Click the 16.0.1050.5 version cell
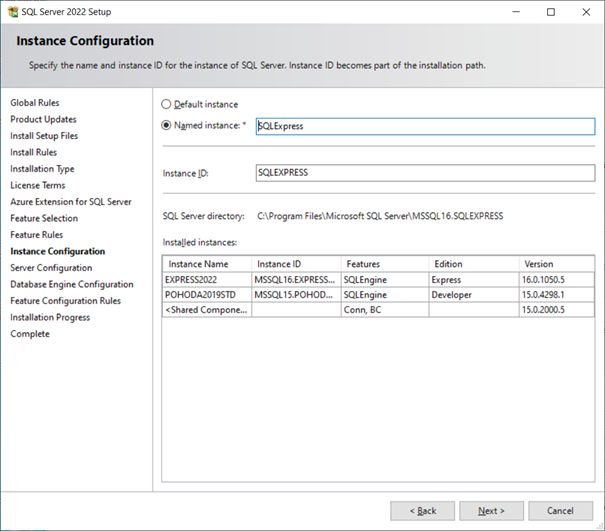605x531 pixels. click(x=556, y=280)
